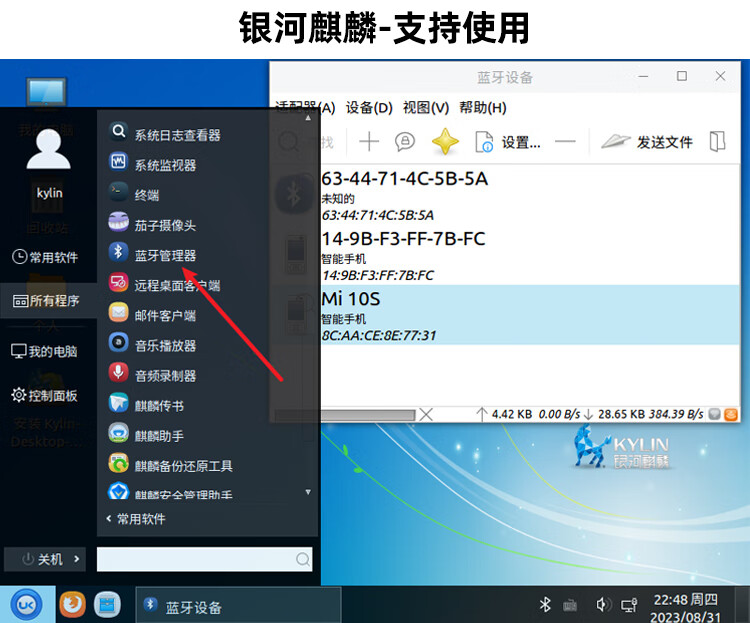Go back to 常用软件 at list bottom
The image size is (750, 623).
[x=136, y=519]
